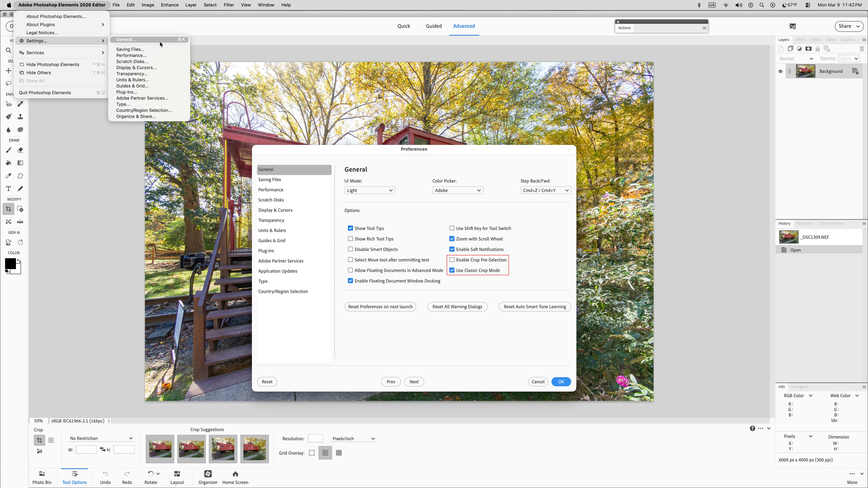This screenshot has height=488, width=868.
Task: Open the UI Mode dropdown set to Light
Action: [x=369, y=190]
